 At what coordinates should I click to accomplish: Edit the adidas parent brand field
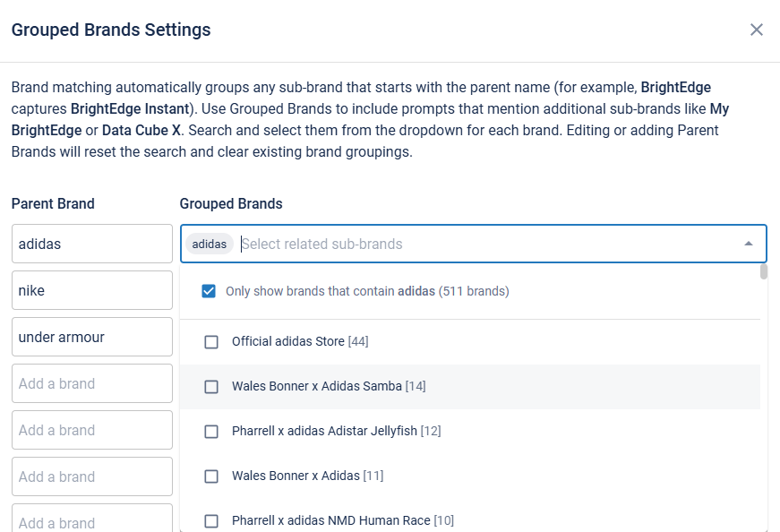tap(92, 244)
